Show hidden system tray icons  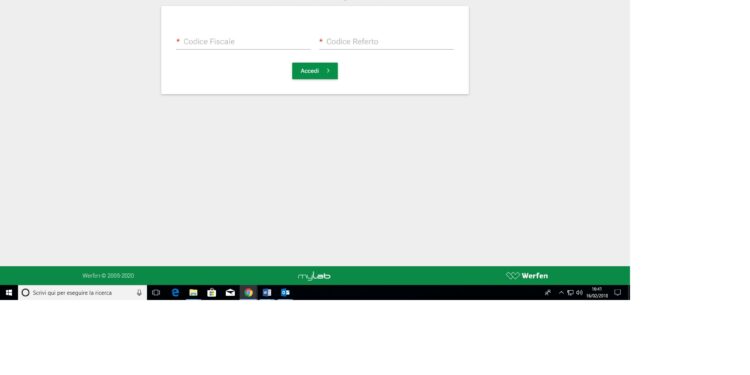(x=561, y=293)
